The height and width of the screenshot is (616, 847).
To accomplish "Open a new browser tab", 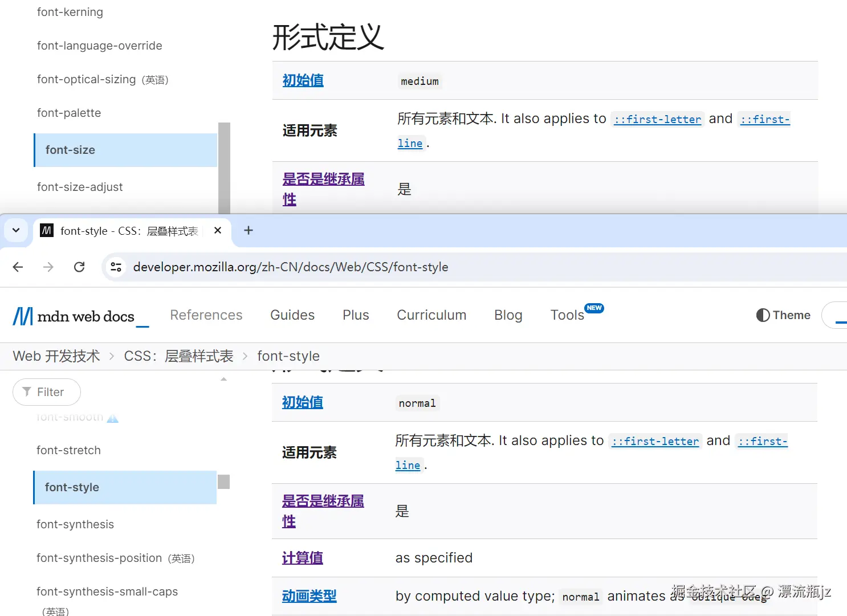I will [248, 230].
